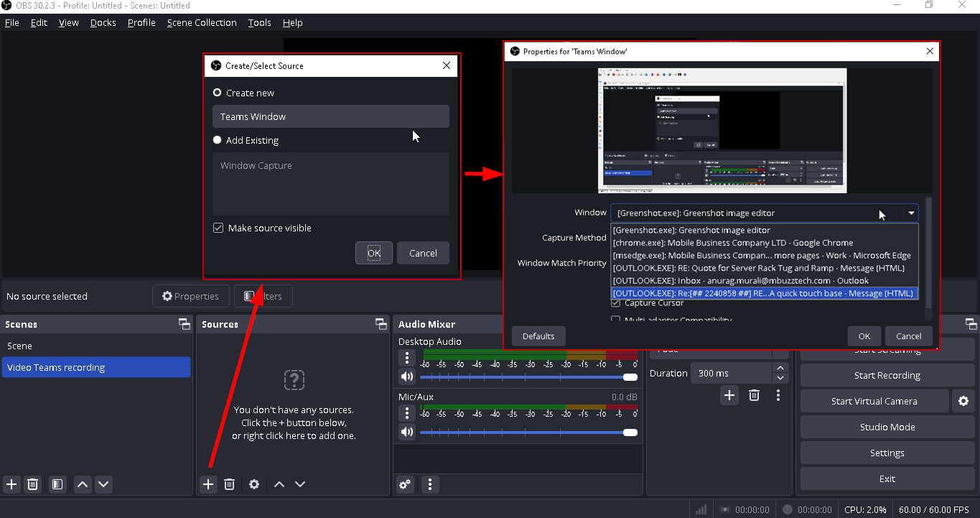Add a new scene with plus icon
The height and width of the screenshot is (518, 980).
tap(11, 484)
